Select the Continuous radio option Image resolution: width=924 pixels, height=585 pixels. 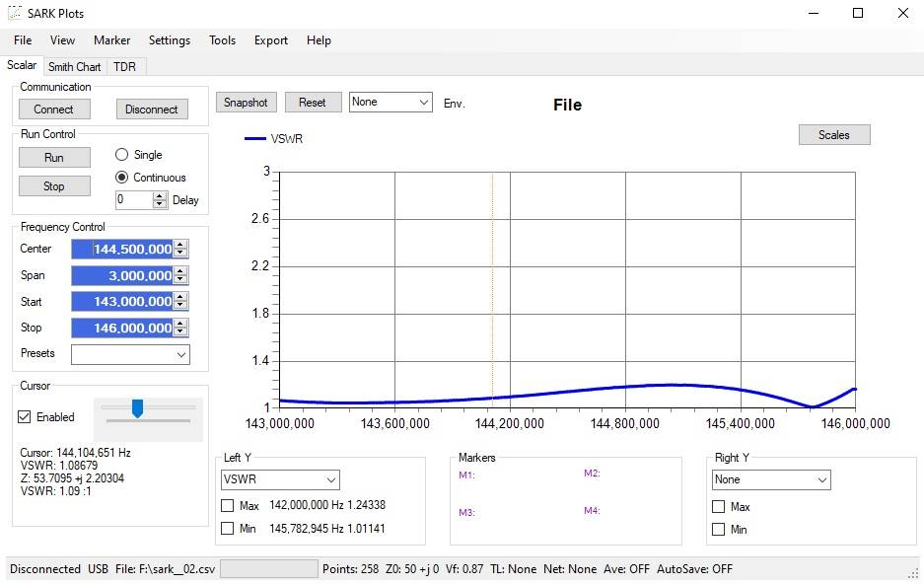pyautogui.click(x=151, y=177)
